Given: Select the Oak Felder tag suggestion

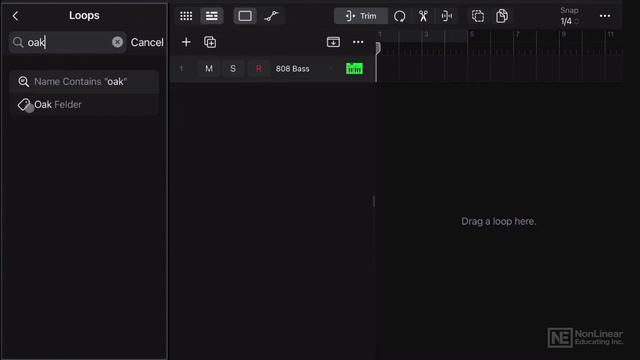Looking at the screenshot, I should coord(84,104).
